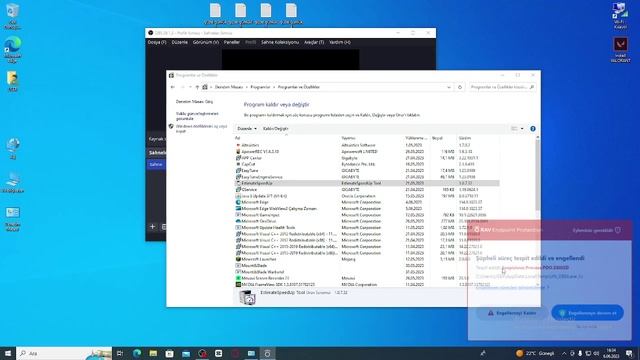Click Windows Start button
Image resolution: width=640 pixels, height=360 pixels.
click(x=7, y=353)
